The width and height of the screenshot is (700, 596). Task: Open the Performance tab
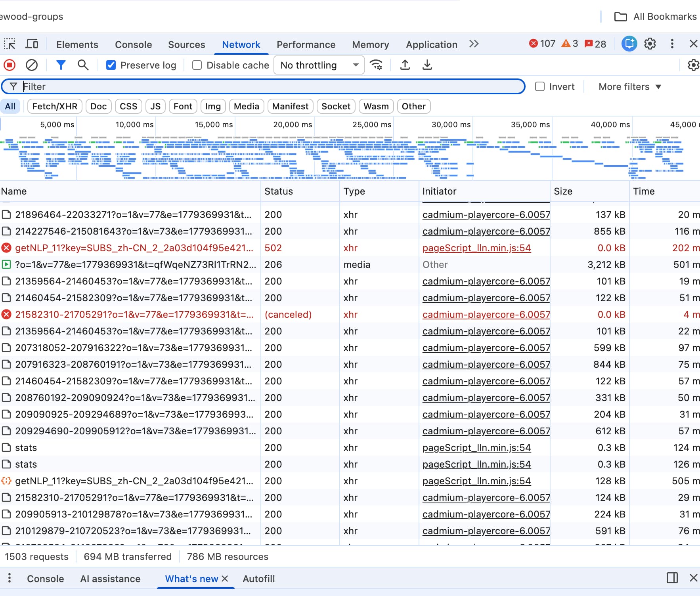pos(306,44)
